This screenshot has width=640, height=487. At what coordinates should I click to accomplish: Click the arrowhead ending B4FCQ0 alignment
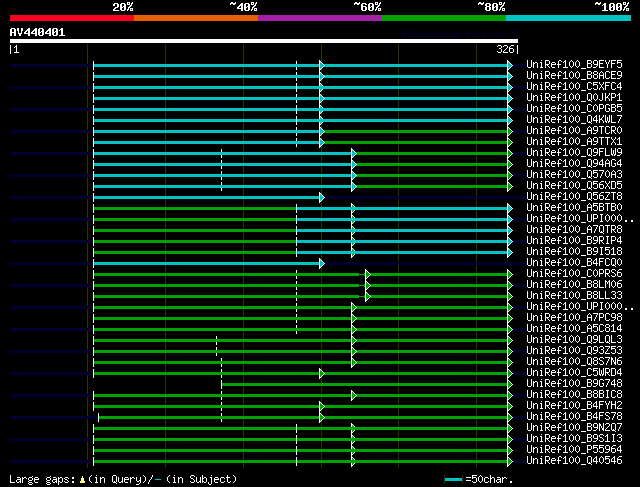pos(322,264)
